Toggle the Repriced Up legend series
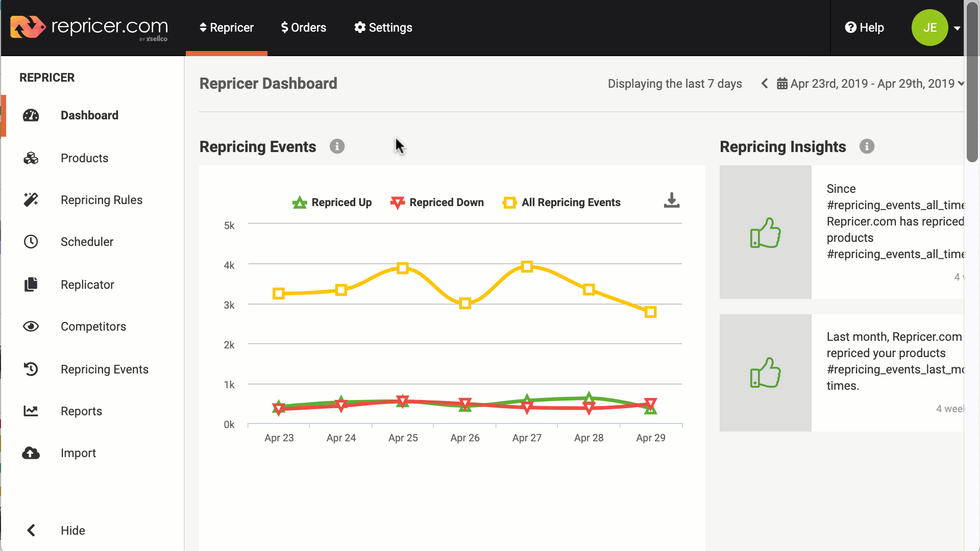Screen dimensions: 980x551 point(332,203)
